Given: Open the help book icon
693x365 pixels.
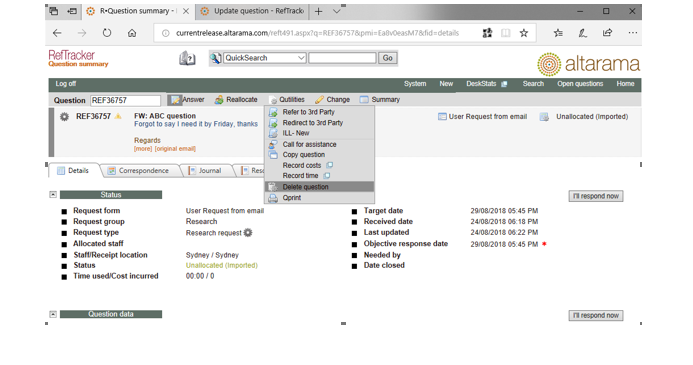Looking at the screenshot, I should pos(187,58).
